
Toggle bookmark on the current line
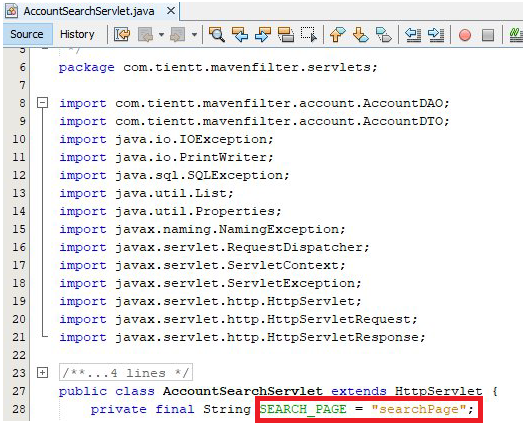(383, 34)
